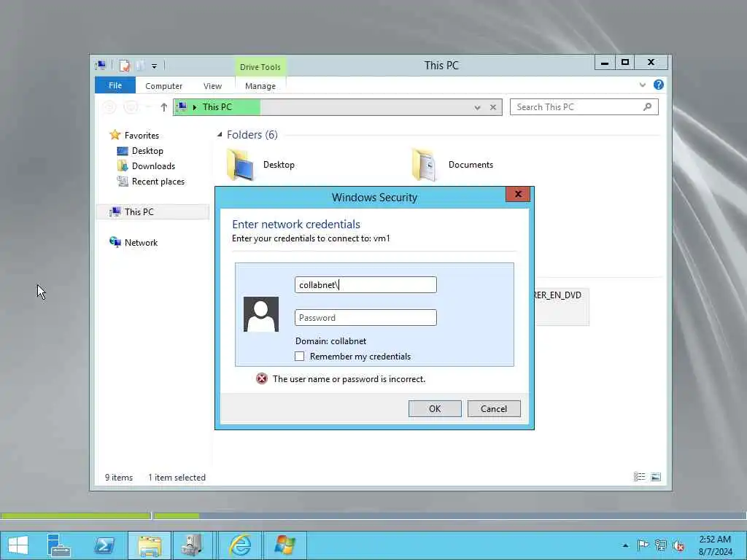Open the File tab in This PC window
The height and width of the screenshot is (560, 747).
click(115, 85)
